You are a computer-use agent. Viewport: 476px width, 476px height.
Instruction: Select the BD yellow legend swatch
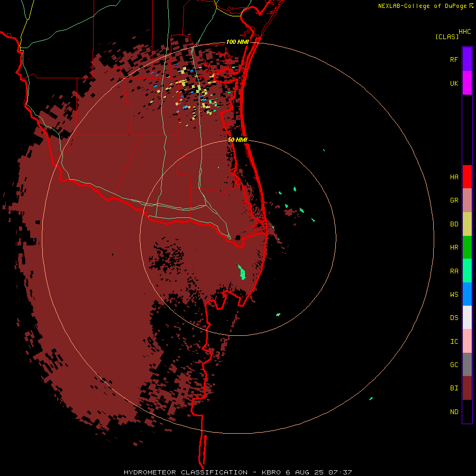point(467,224)
